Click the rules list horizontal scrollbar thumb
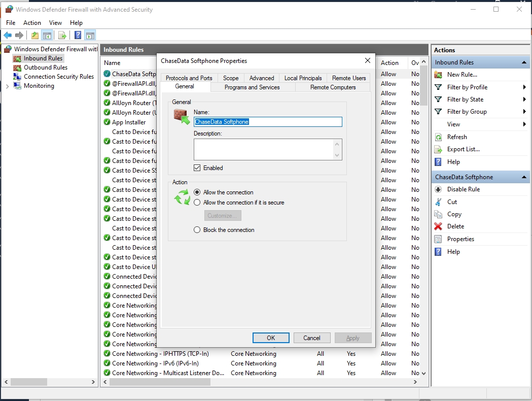The height and width of the screenshot is (401, 532). (x=160, y=382)
